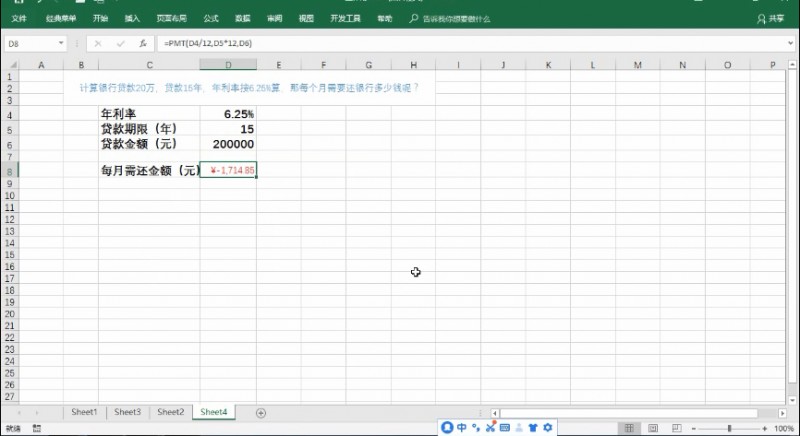Image resolution: width=800 pixels, height=436 pixels.
Task: Open the 开发工具 ribbon tab
Action: [x=345, y=18]
